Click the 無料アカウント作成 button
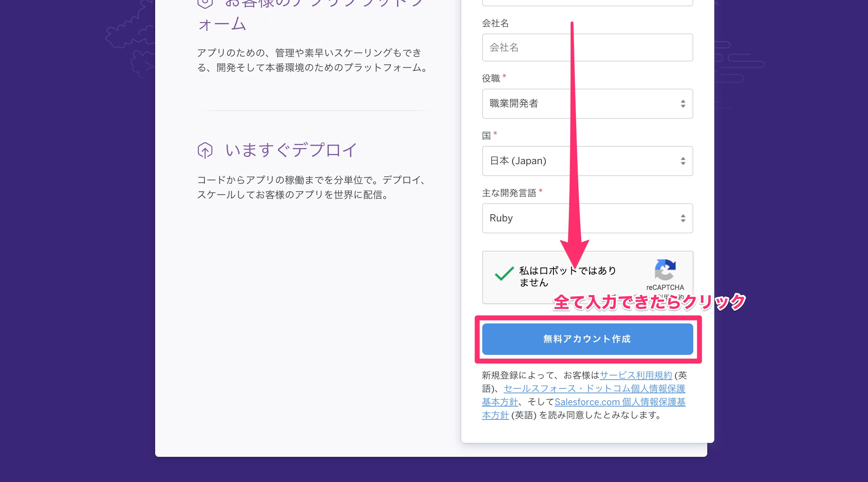This screenshot has height=482, width=868. click(587, 339)
